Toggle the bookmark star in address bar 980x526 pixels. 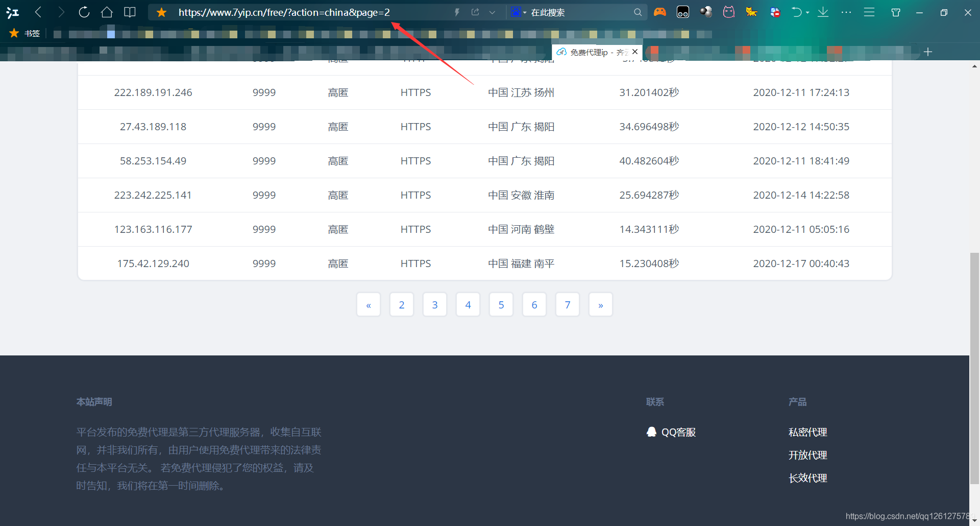[x=161, y=12]
